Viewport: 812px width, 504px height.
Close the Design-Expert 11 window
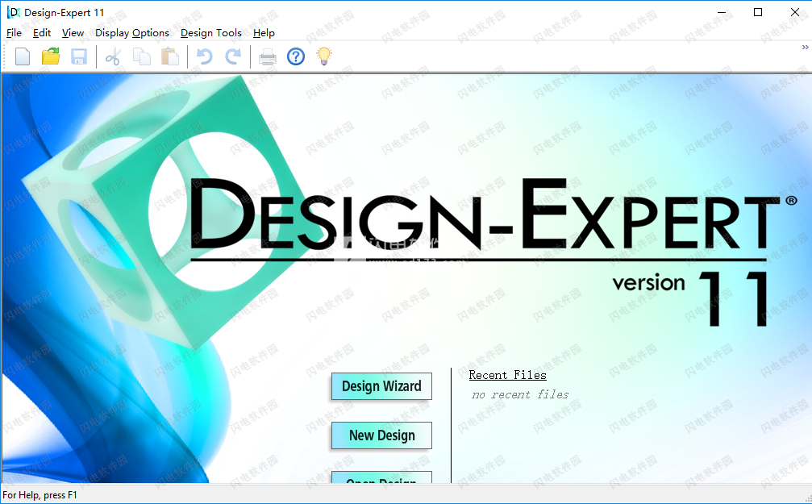point(795,12)
